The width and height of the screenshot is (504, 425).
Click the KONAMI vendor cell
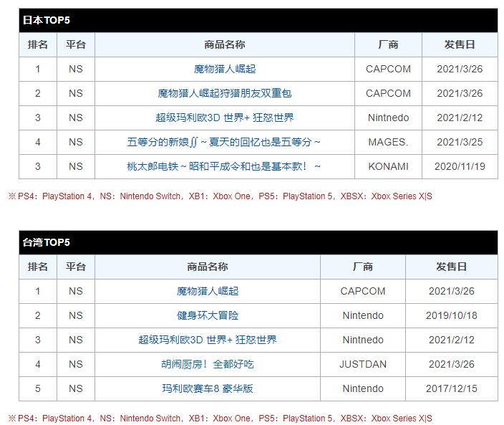tap(388, 166)
